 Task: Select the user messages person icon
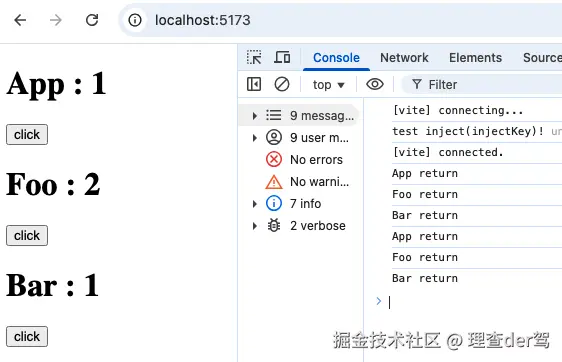click(x=274, y=137)
